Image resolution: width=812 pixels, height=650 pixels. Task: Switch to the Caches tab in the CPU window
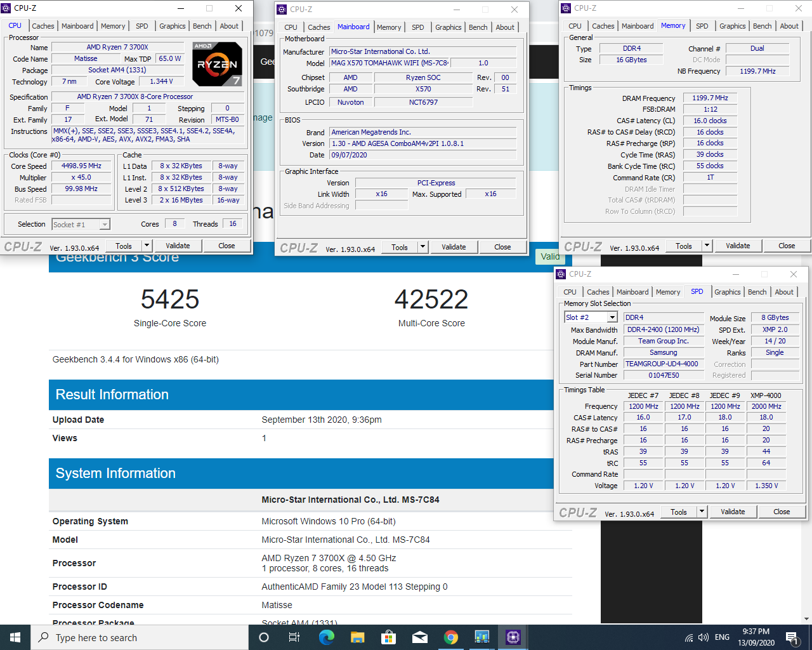click(43, 26)
